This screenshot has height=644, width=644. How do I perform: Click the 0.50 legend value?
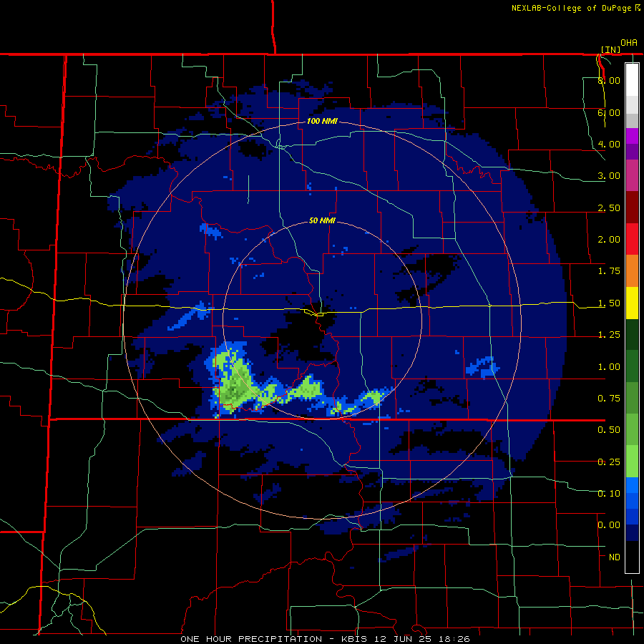tap(609, 430)
